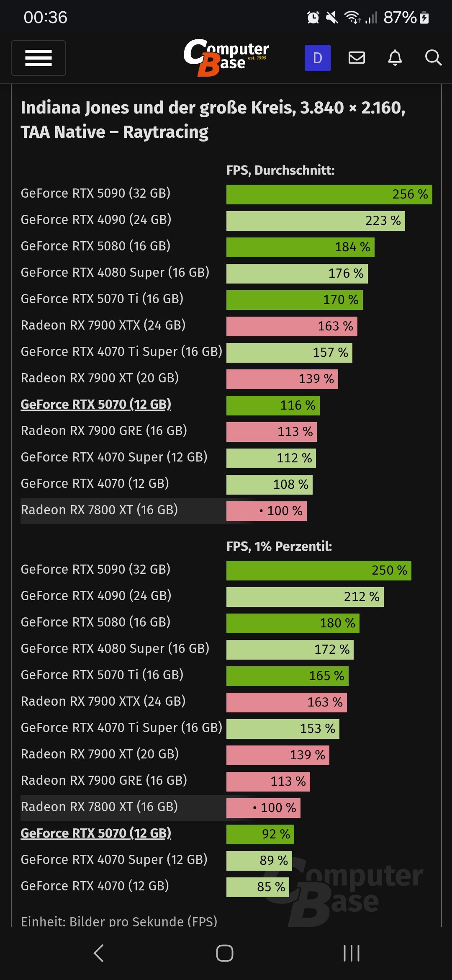The width and height of the screenshot is (452, 980).
Task: Go to ComputerBase home via logo
Action: [x=226, y=58]
